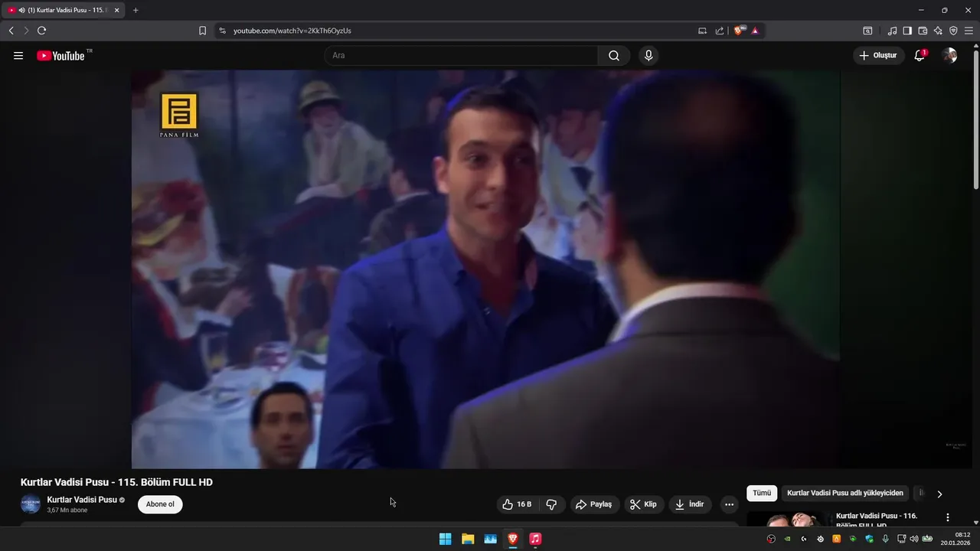Viewport: 980px width, 551px height.
Task: Open the Brave Wallet icon
Action: click(x=923, y=31)
